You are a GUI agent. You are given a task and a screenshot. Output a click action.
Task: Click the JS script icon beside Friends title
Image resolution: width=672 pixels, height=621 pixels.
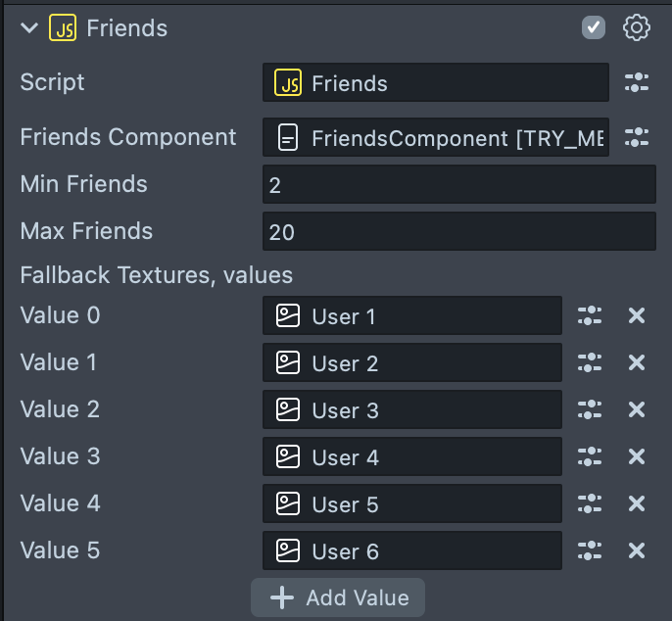63,28
